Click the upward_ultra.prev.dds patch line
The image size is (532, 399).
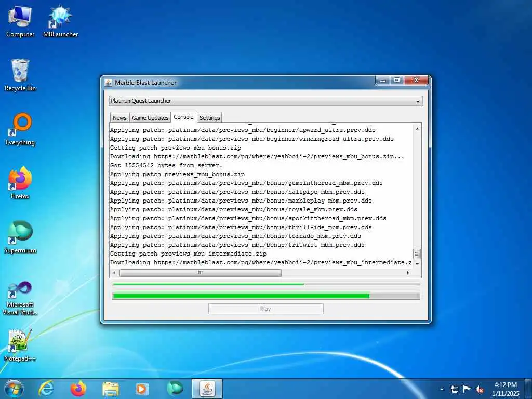(243, 130)
